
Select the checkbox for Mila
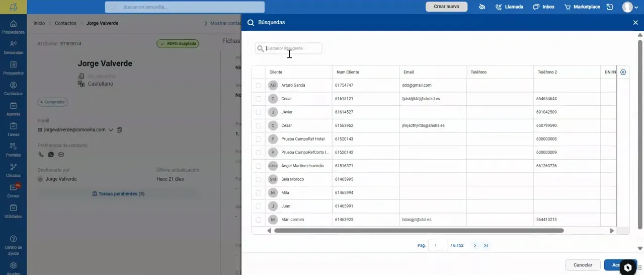pos(259,193)
